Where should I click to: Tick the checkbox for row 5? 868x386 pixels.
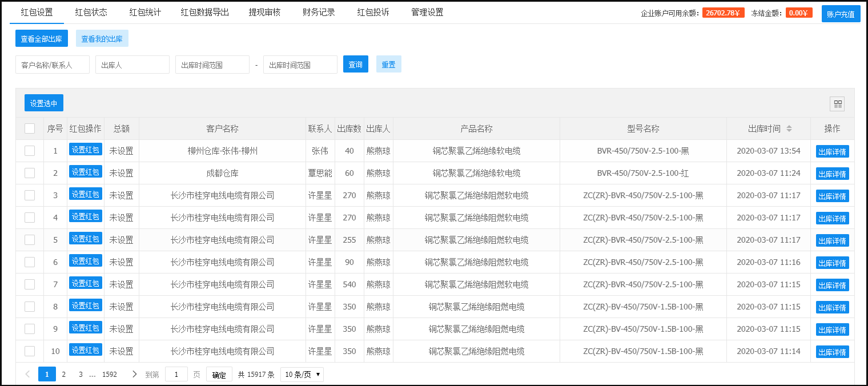(30, 240)
